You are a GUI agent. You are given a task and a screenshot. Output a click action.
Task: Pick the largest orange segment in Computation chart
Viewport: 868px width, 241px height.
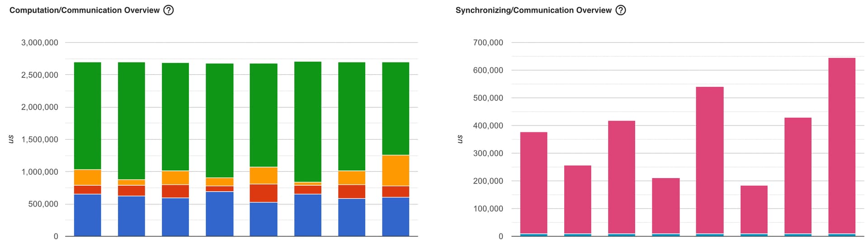(x=396, y=170)
